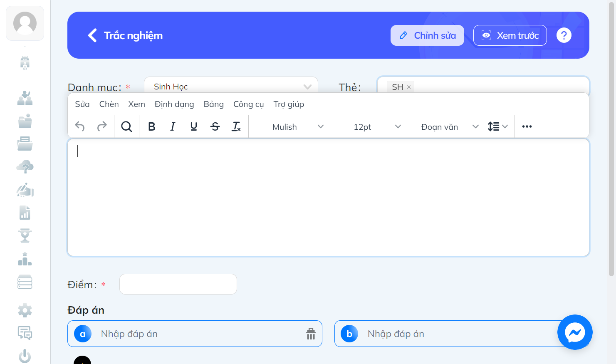Open the chart report sidebar icon
616x364 pixels.
click(25, 213)
